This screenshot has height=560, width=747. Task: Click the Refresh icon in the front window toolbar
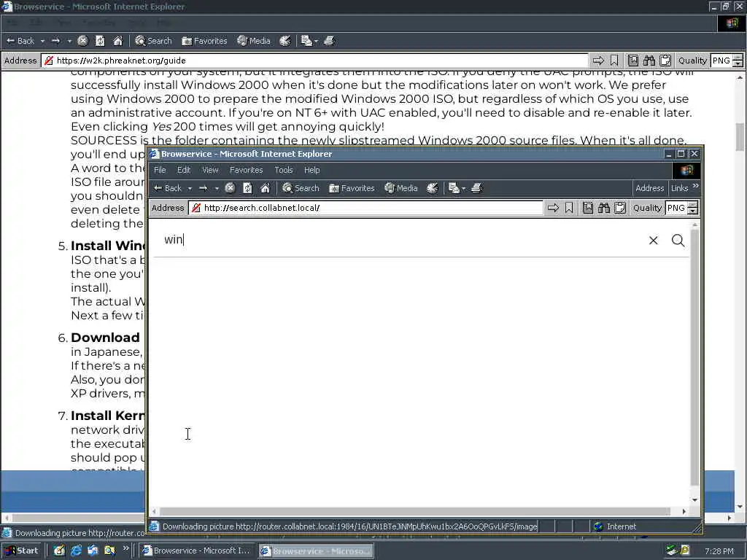click(x=247, y=188)
